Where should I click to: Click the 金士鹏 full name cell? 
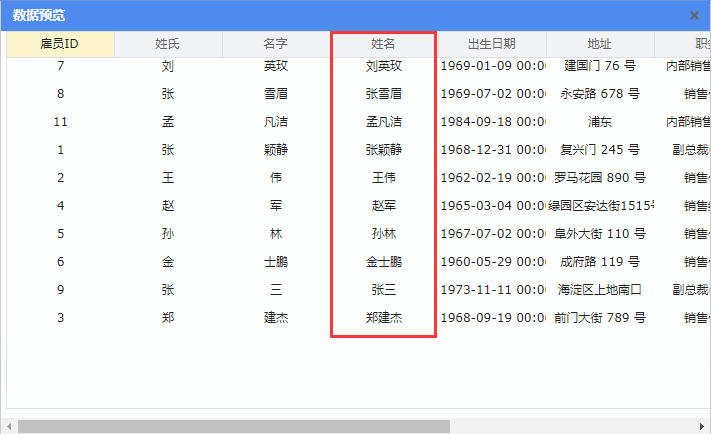pos(384,262)
